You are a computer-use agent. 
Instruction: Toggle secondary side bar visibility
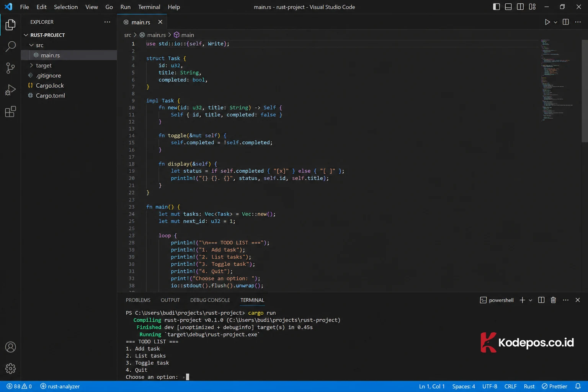coord(520,7)
